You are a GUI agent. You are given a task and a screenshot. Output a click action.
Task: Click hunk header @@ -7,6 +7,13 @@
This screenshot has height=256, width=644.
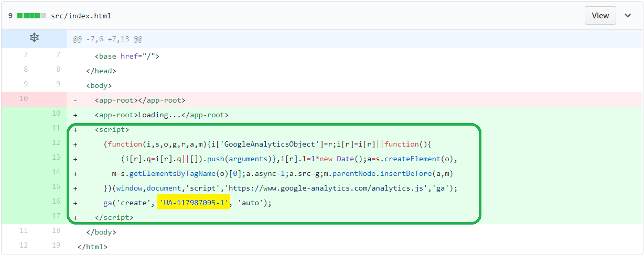tap(108, 39)
